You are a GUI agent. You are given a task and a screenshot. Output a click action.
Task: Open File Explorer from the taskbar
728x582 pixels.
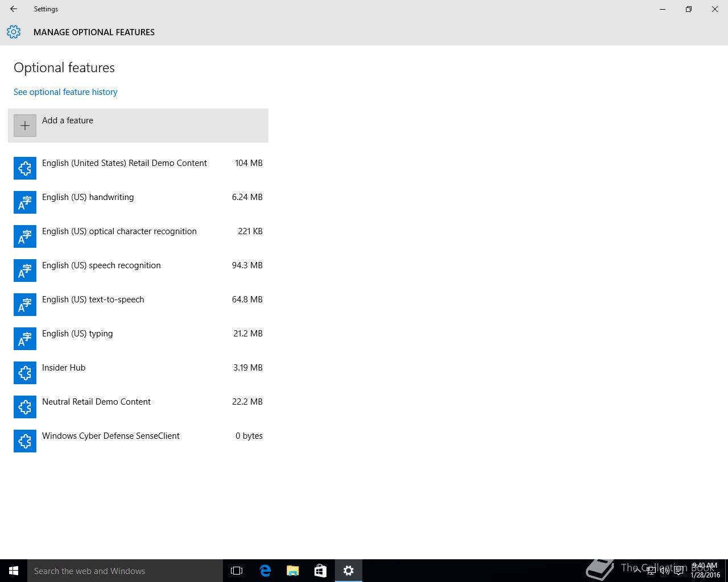[x=293, y=571]
